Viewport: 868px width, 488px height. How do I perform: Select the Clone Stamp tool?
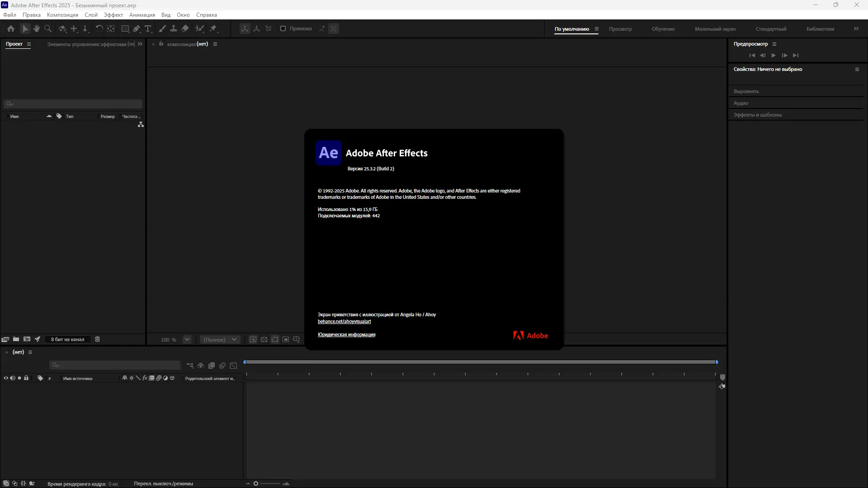pos(173,28)
